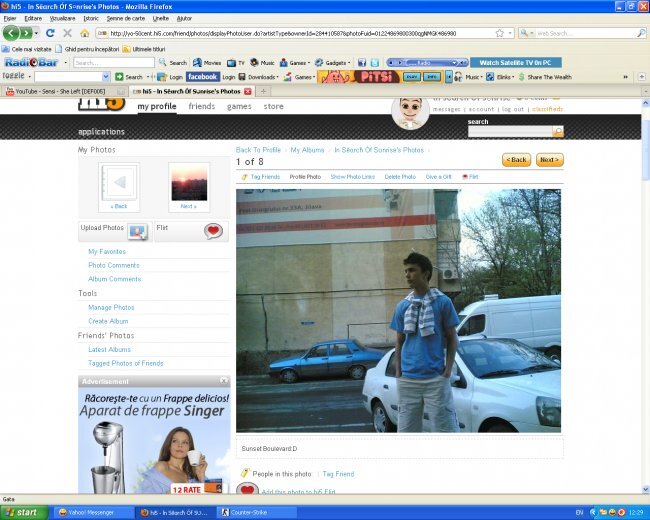This screenshot has height=520, width=650.
Task: Open RadioBar Music button
Action: pos(262,63)
